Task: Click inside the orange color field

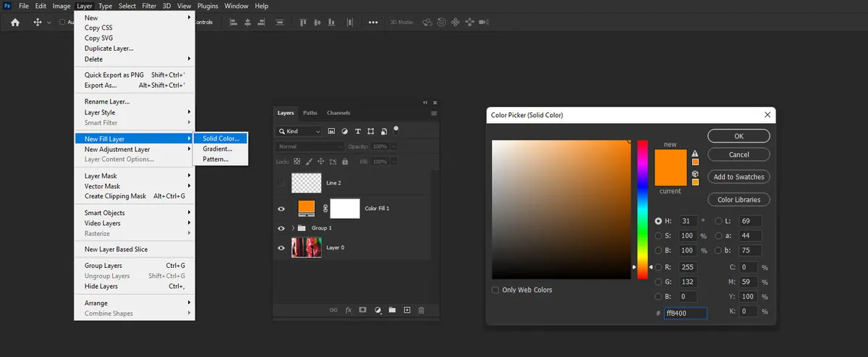Action: pos(561,209)
